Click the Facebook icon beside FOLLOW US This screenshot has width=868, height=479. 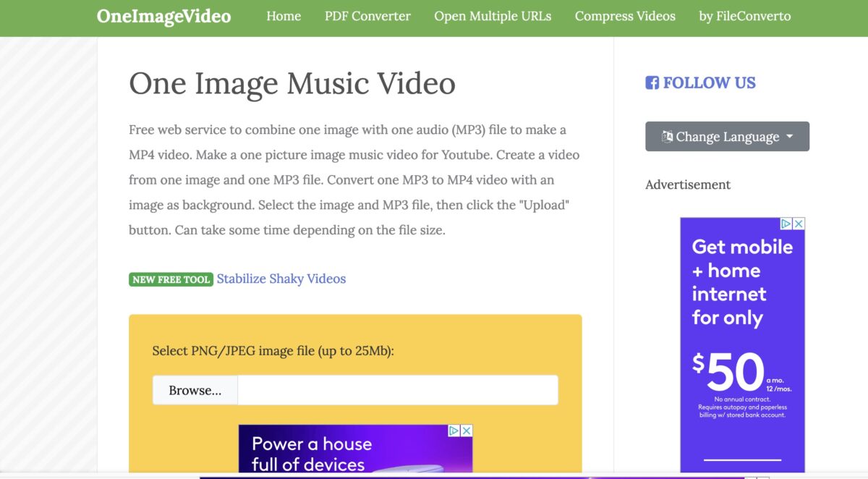coord(652,83)
